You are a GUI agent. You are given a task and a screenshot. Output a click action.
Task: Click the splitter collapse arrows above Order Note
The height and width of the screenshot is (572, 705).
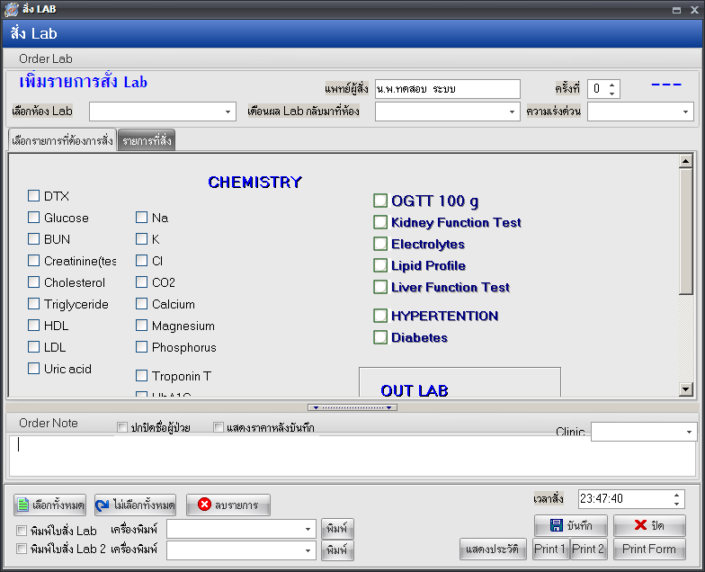click(x=352, y=407)
